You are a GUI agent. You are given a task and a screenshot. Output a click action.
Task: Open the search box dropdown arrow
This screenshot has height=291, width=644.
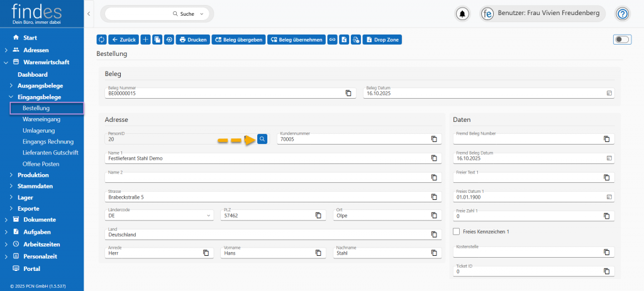[x=201, y=14]
